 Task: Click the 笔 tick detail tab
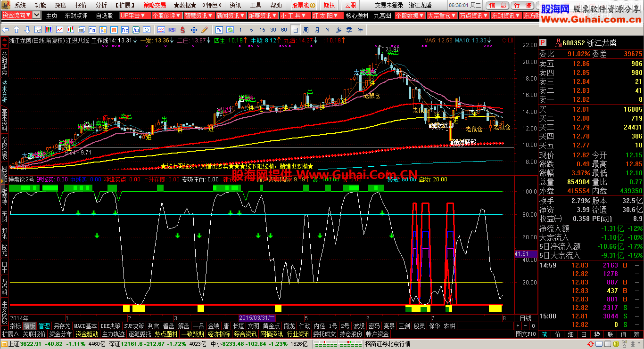pyautogui.click(x=544, y=334)
